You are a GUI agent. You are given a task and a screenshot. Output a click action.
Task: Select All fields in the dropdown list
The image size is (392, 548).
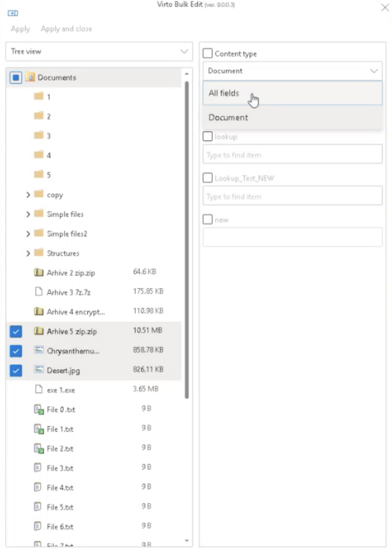coord(293,93)
